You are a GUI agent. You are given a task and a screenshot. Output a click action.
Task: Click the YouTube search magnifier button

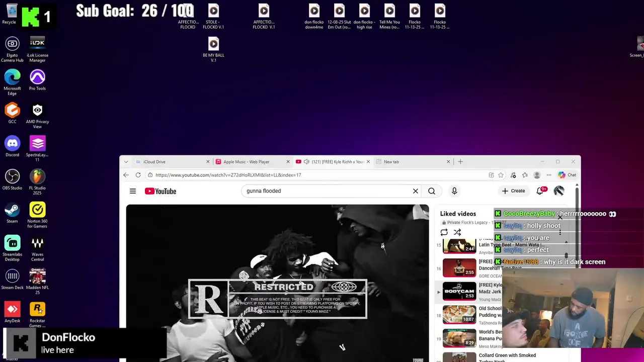(432, 191)
